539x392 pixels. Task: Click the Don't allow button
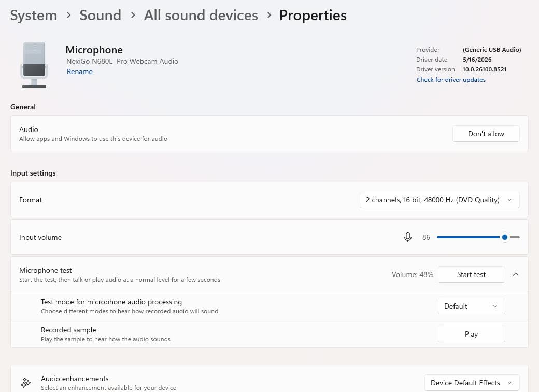pyautogui.click(x=486, y=134)
